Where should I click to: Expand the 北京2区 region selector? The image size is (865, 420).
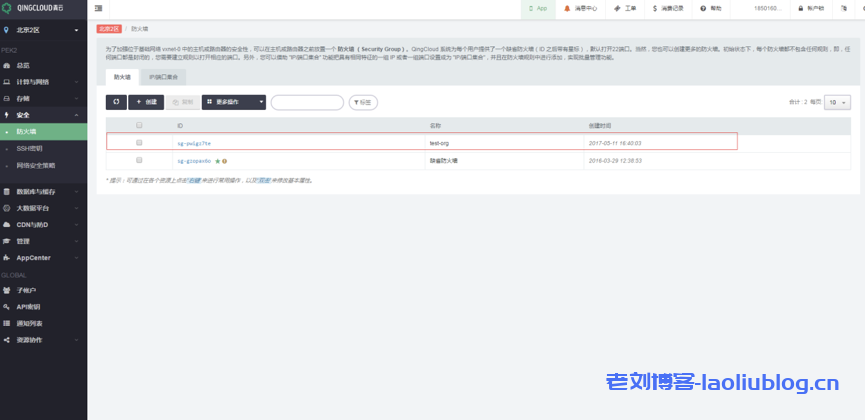[43, 30]
